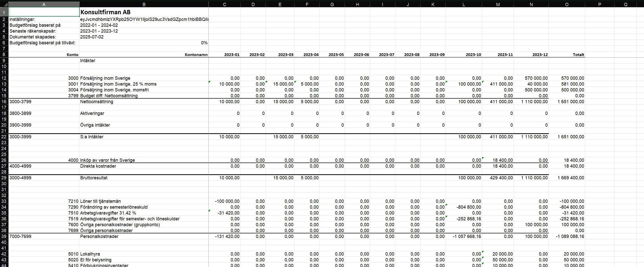Click the Personalkostnader total -1 089 088,16
This screenshot has width=644, height=267.
(x=567, y=236)
